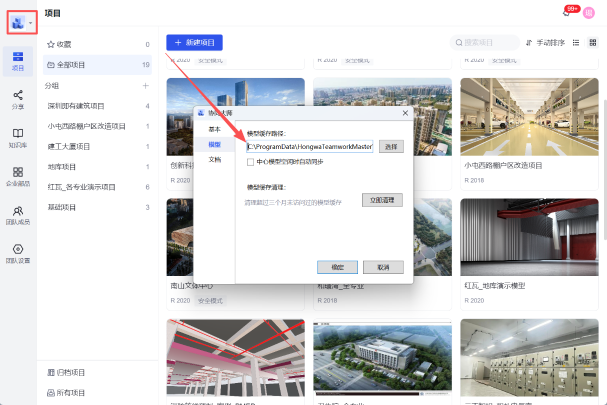
Task: Click the 选择 browse button for cache path
Action: (x=390, y=146)
